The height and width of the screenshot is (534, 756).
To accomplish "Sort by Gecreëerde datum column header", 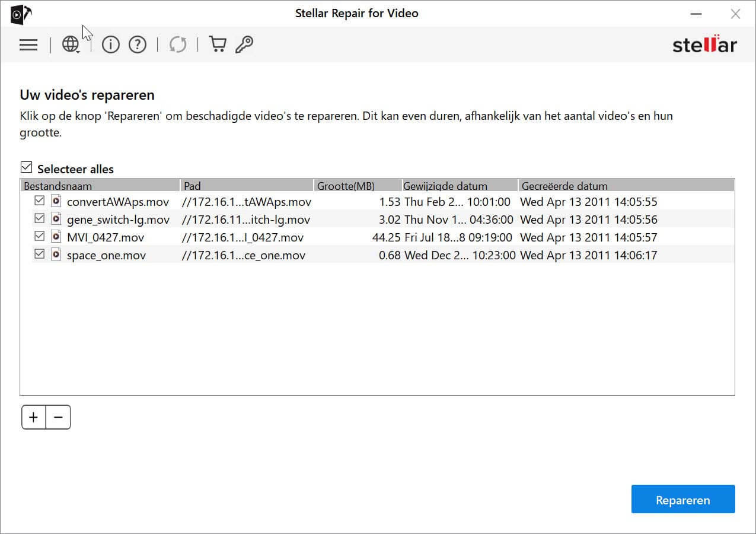I will [626, 186].
